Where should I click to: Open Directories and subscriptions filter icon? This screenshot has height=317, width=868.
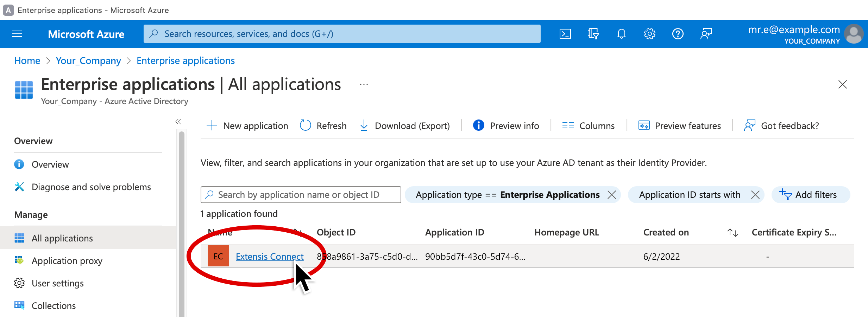pos(593,34)
